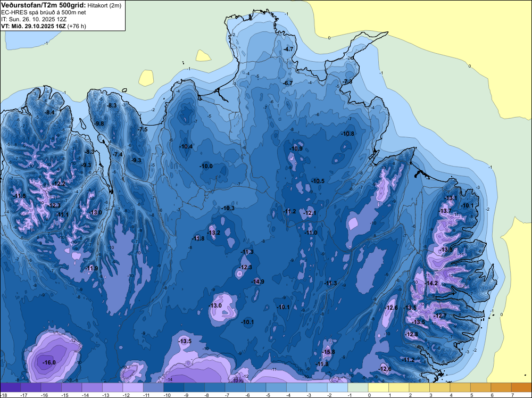The image size is (532, 398).
Task: Select the -12.2 temperature value
Action: click(59, 184)
